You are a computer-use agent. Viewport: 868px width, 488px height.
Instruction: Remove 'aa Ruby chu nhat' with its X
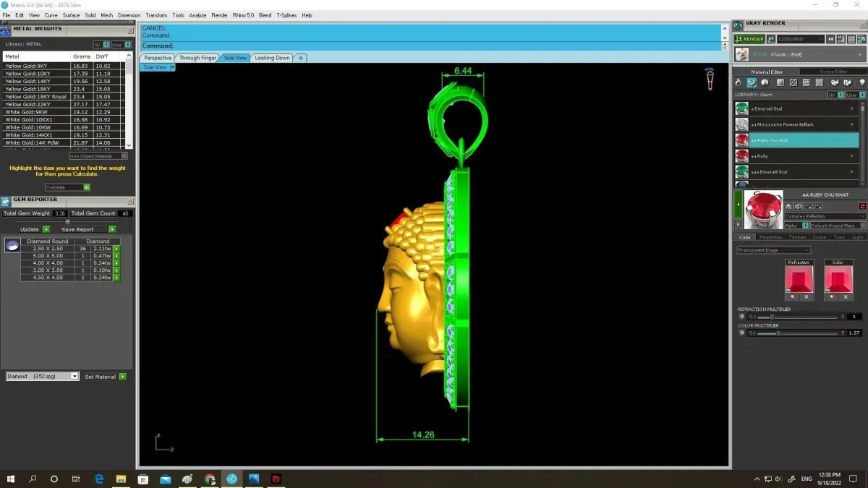pyautogui.click(x=851, y=140)
